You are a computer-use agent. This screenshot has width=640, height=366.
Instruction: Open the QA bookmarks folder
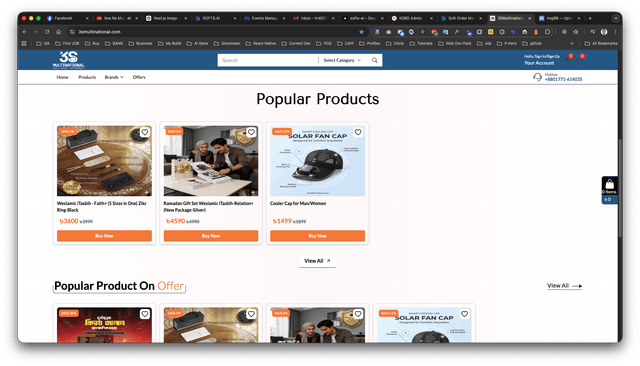[43, 43]
